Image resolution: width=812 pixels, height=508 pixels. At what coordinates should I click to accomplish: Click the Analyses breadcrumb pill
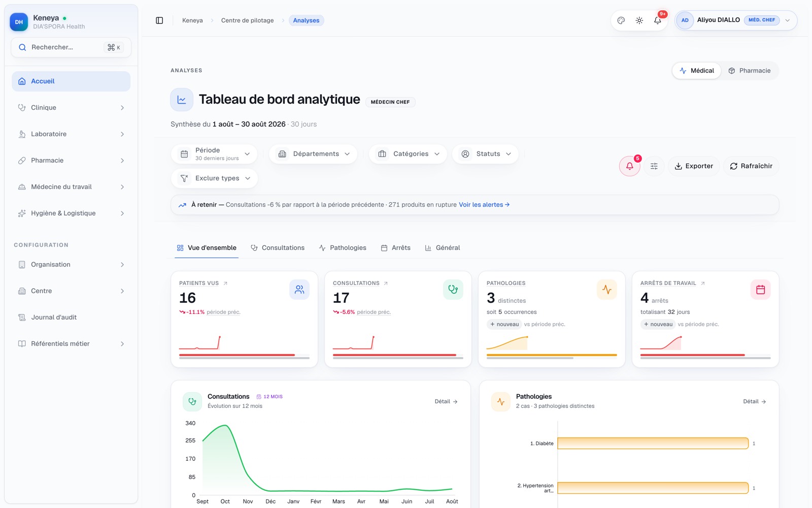point(306,20)
